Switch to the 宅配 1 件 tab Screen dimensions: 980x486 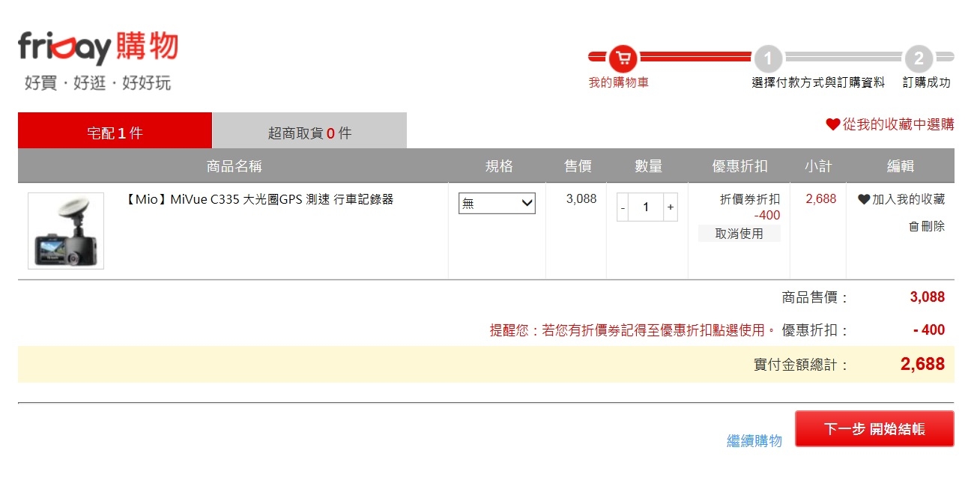[115, 130]
